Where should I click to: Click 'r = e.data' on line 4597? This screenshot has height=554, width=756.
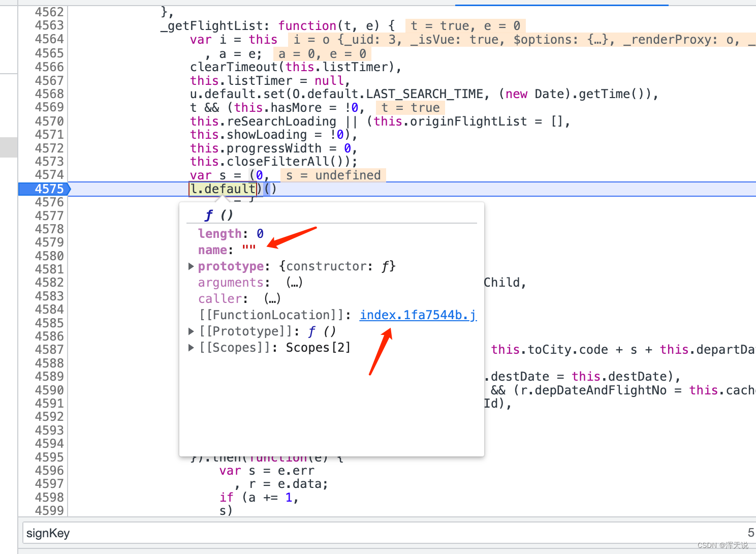(x=285, y=484)
